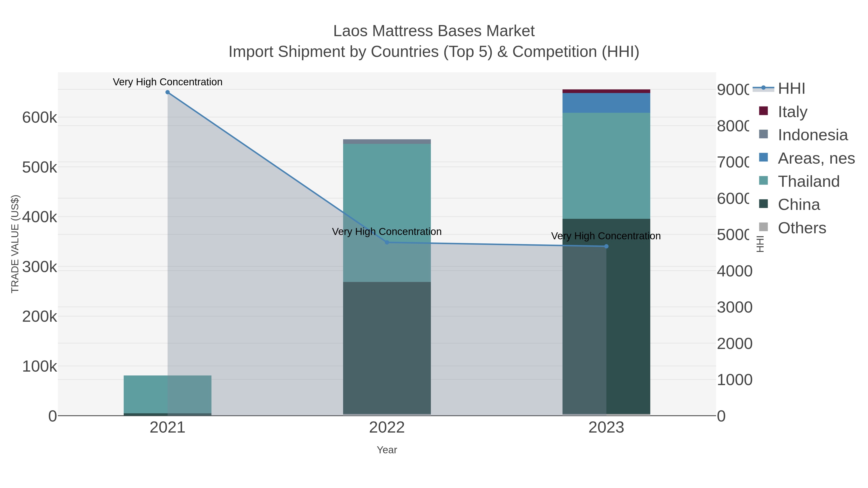Viewport: 868px width, 488px height.
Task: Click the 'Import Shipment by Countries' subtitle
Action: (x=434, y=52)
